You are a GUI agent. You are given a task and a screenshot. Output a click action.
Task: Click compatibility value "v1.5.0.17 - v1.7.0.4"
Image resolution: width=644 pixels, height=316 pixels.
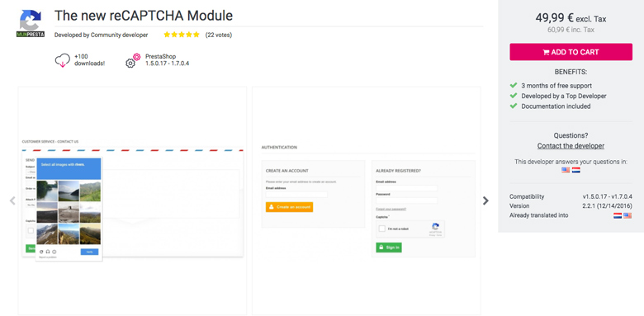[x=607, y=196]
